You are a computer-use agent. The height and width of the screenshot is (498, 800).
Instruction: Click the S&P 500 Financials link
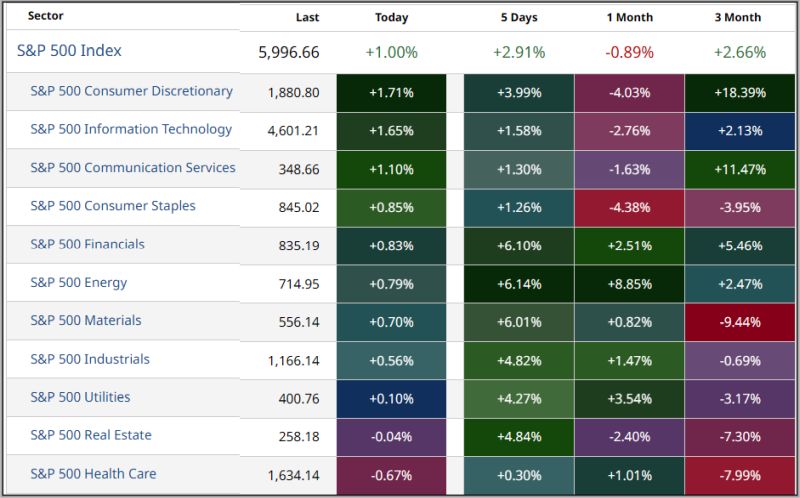point(87,244)
